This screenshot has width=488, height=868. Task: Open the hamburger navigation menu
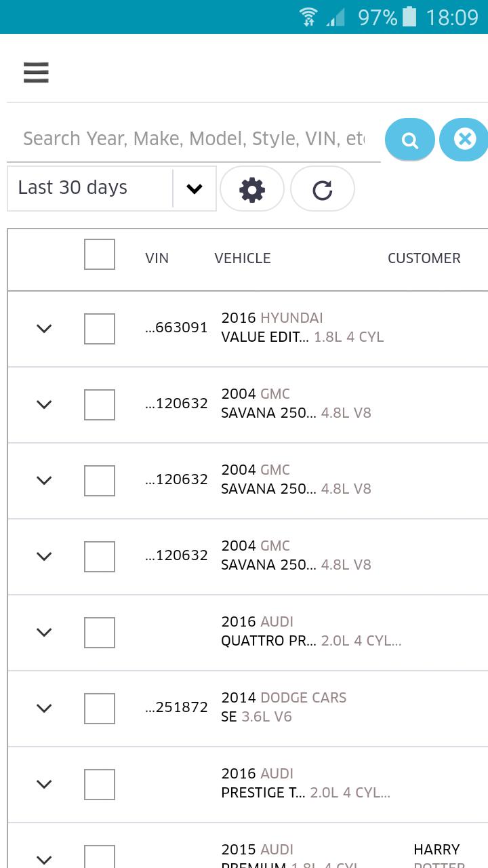tap(36, 72)
